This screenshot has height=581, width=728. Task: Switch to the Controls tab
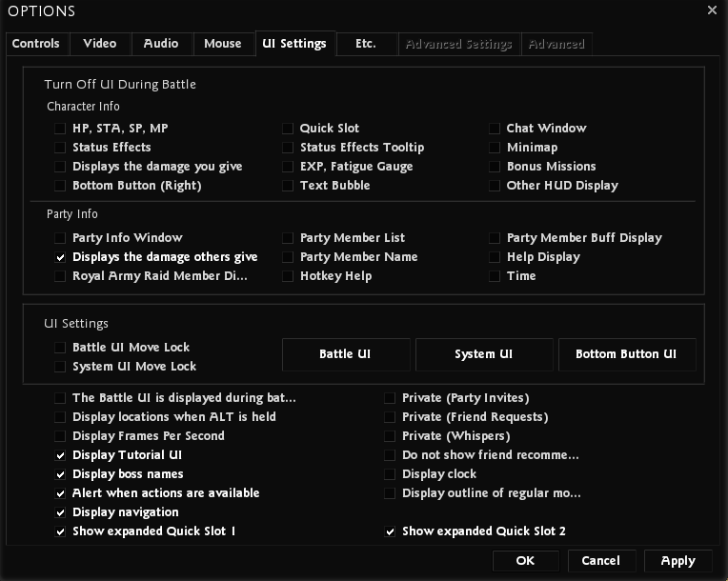click(36, 44)
